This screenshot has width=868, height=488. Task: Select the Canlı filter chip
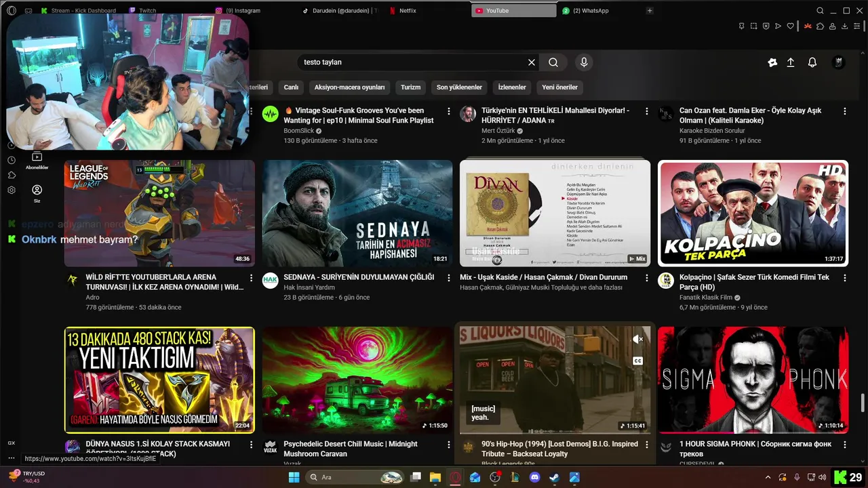(291, 87)
